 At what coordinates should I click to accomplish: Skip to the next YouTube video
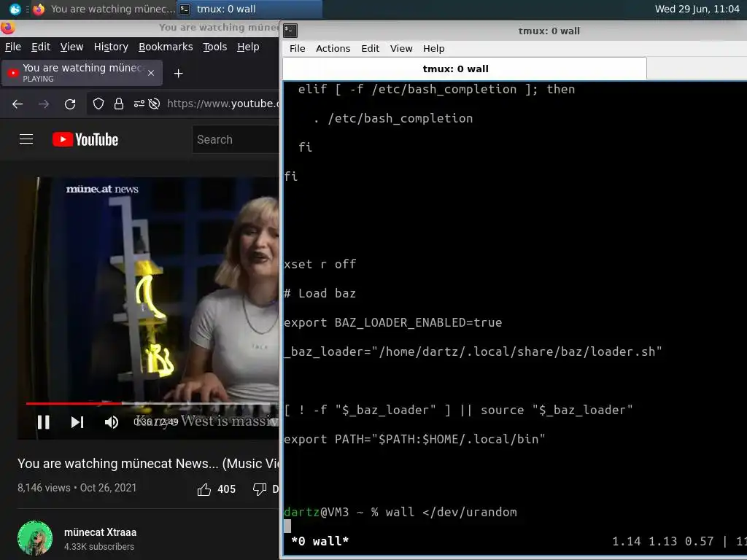tap(77, 422)
